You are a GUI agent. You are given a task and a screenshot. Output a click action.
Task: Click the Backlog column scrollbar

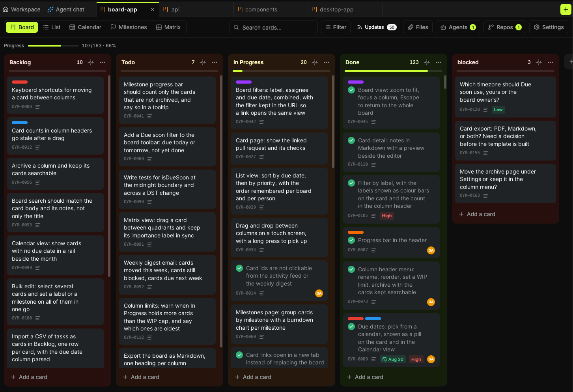coord(109,176)
